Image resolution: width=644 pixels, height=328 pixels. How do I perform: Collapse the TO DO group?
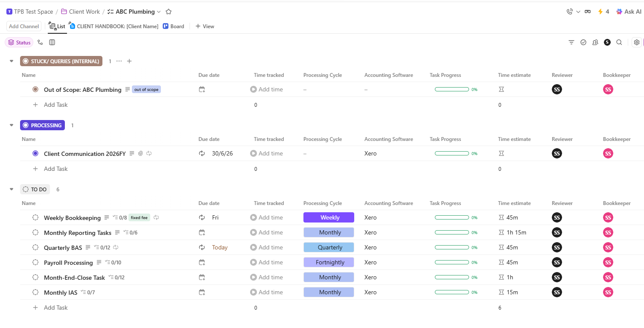pyautogui.click(x=12, y=189)
